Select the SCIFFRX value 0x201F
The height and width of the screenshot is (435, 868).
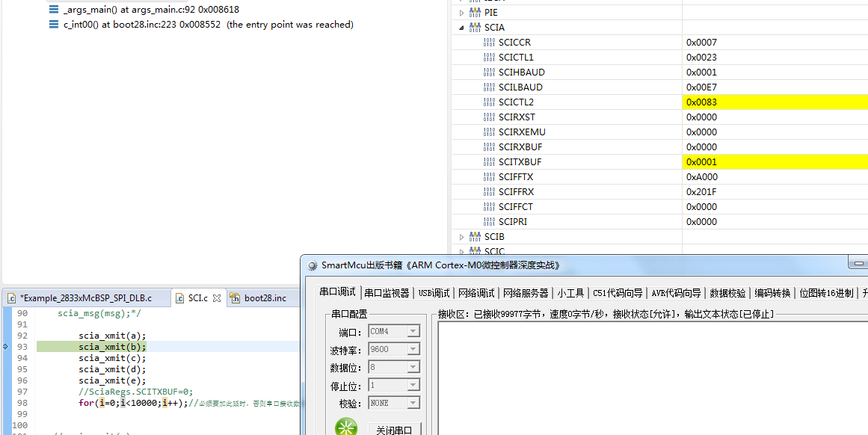(x=701, y=191)
